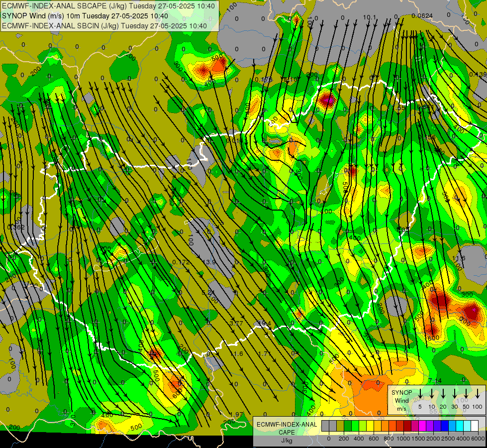This screenshot has height=448, width=487.
Task: Click the wind legend arrow above 50
Action: point(466,393)
